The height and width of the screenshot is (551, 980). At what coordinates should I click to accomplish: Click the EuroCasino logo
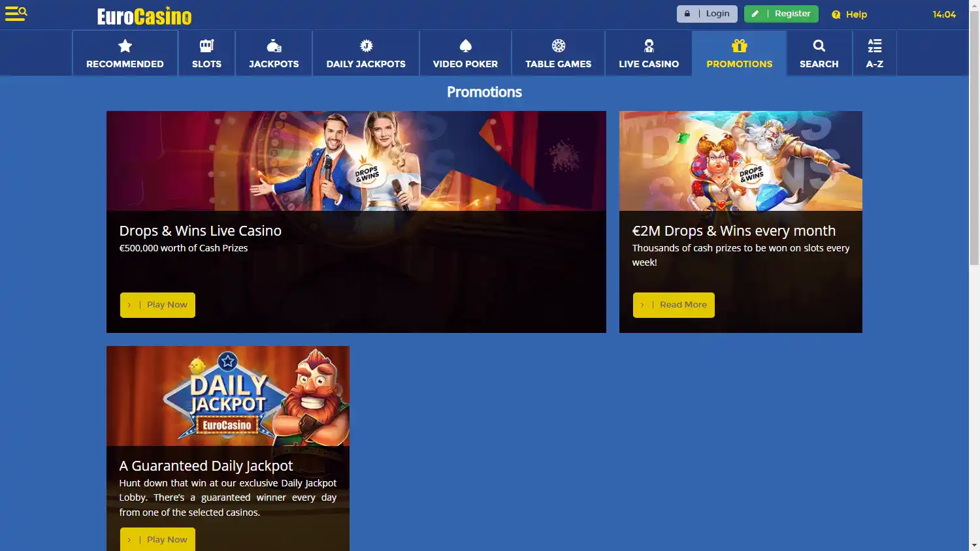pos(144,16)
